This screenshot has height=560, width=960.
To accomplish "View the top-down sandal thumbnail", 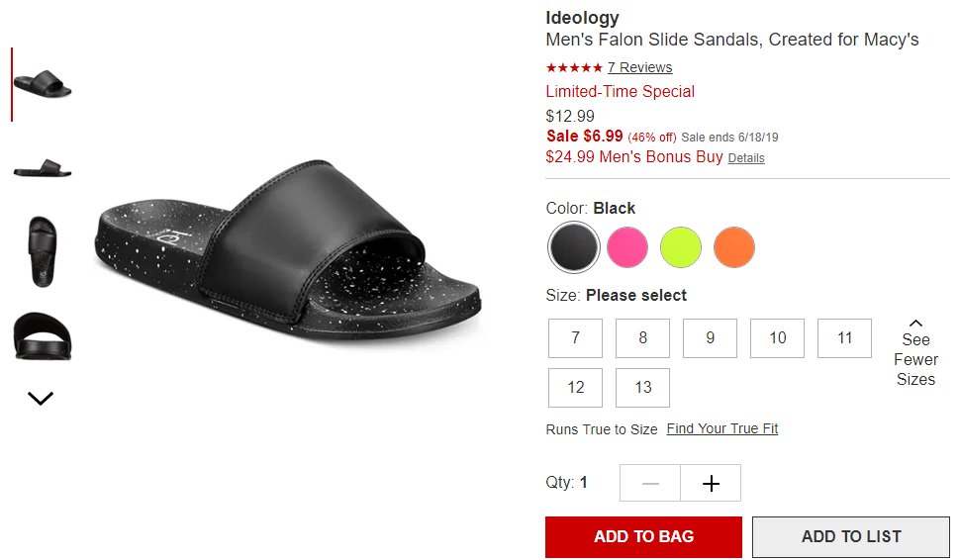I will click(43, 251).
